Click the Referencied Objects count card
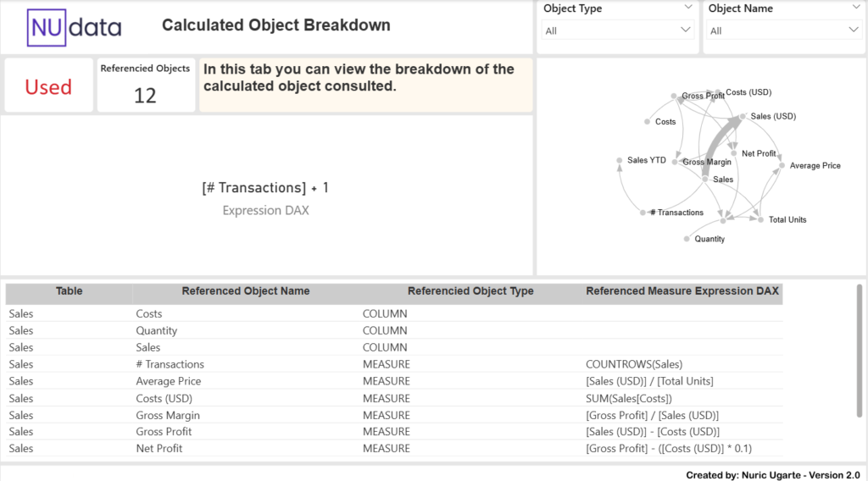The height and width of the screenshot is (481, 868). click(x=145, y=86)
